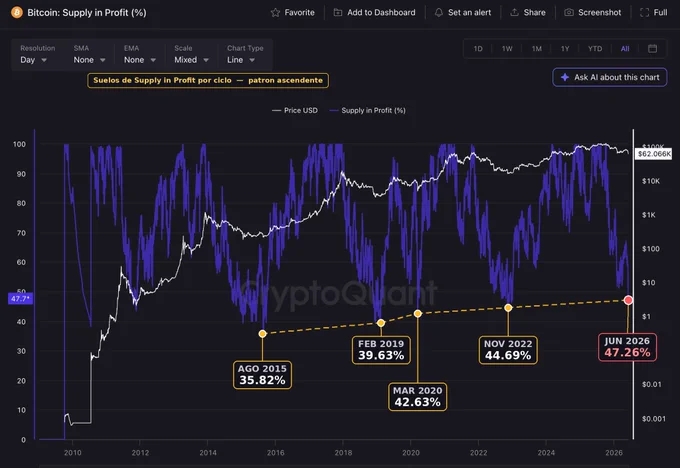
Task: Click the sparkle icon in Ask AI
Action: 565,77
